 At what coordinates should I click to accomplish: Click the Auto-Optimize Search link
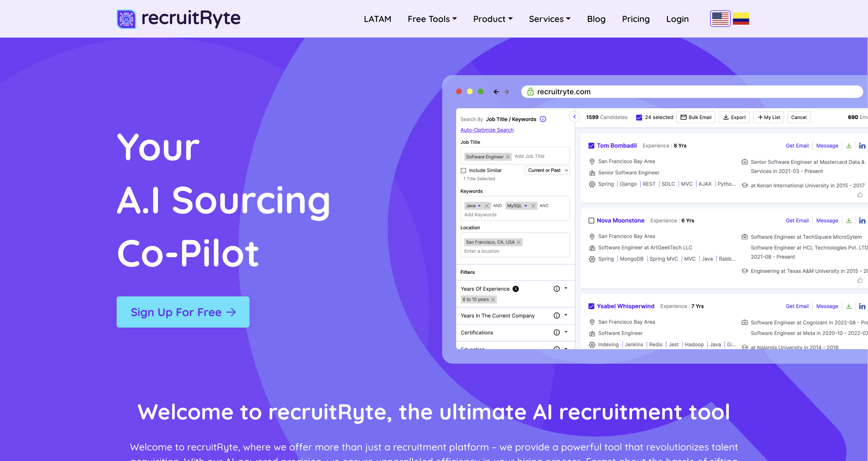point(487,130)
